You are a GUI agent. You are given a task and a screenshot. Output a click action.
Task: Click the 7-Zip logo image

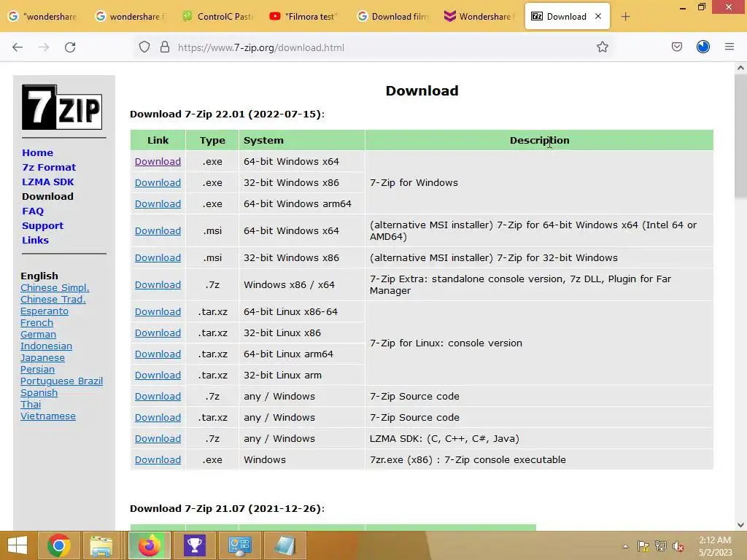tap(62, 107)
